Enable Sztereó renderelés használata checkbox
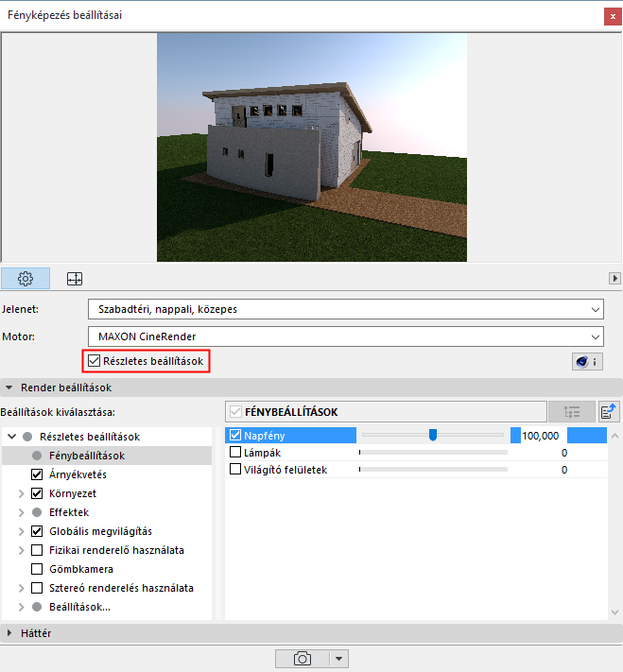This screenshot has height=672, width=623. (37, 588)
